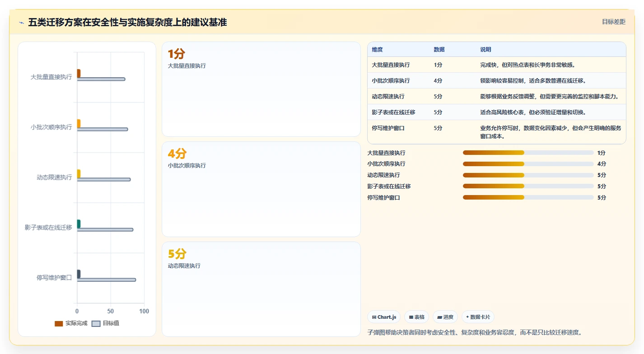Click the 说明 column header
Image resolution: width=644 pixels, height=354 pixels.
(485, 50)
